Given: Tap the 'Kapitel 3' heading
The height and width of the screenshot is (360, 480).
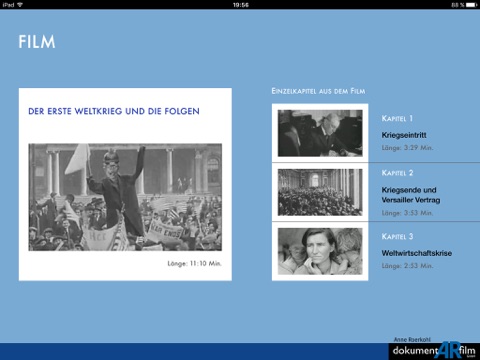Looking at the screenshot, I should tap(397, 236).
